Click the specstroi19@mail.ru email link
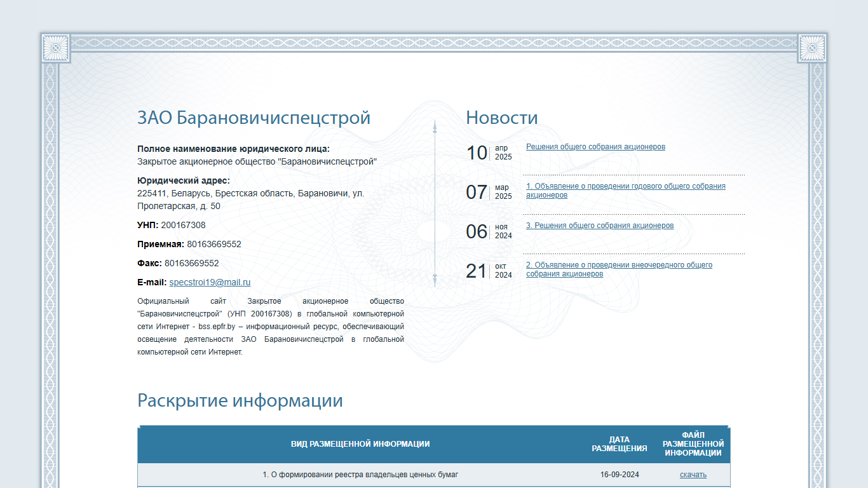Screen dimensions: 868x488 pyautogui.click(x=210, y=282)
